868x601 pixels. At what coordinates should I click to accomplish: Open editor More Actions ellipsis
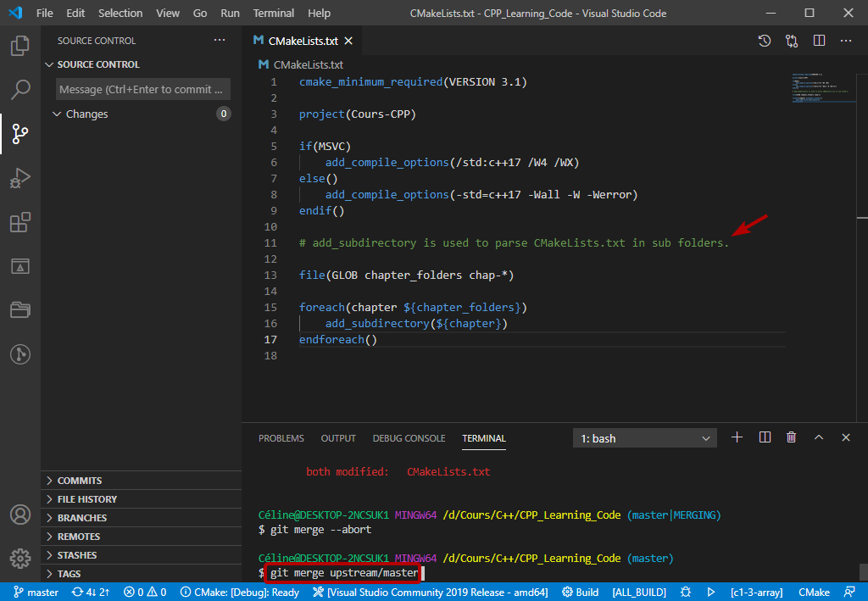[x=846, y=41]
